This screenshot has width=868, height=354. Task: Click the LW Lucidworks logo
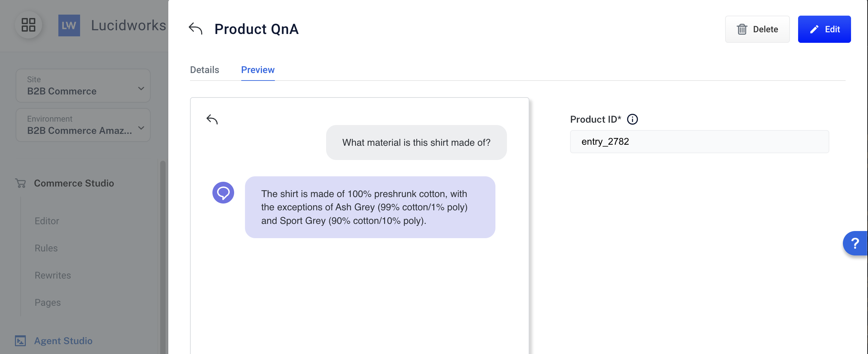(69, 25)
